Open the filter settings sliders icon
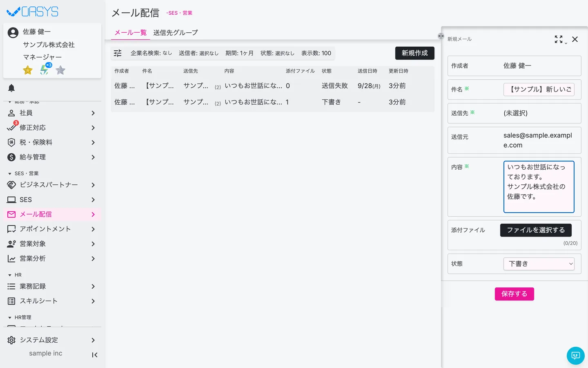This screenshot has width=588, height=368. [118, 53]
